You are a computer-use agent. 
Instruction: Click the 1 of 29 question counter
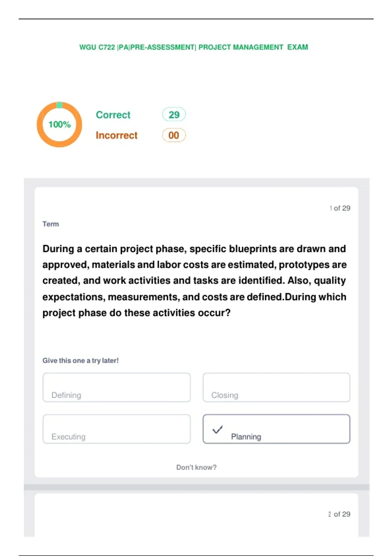340,208
